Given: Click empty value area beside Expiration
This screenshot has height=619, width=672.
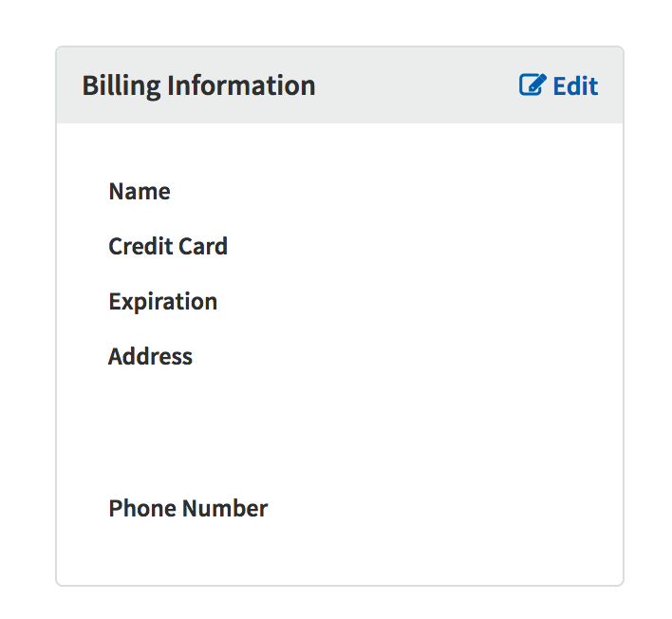Looking at the screenshot, I should click(x=399, y=302).
